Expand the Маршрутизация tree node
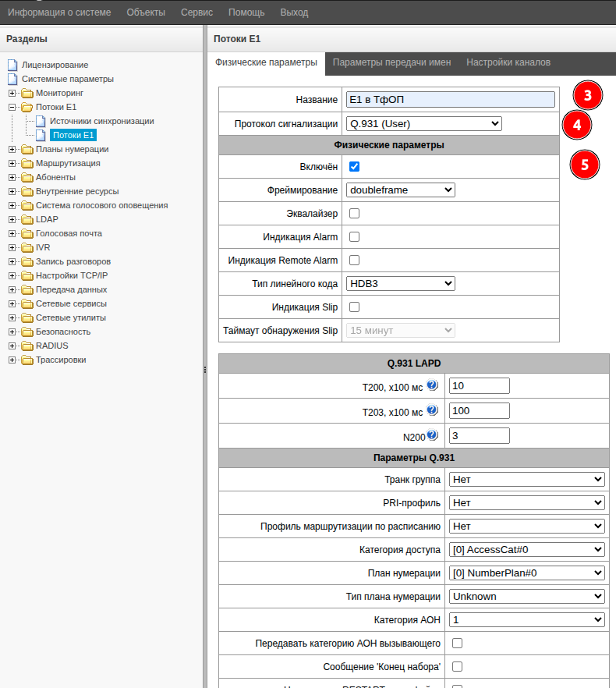This screenshot has height=688, width=616. [x=12, y=163]
